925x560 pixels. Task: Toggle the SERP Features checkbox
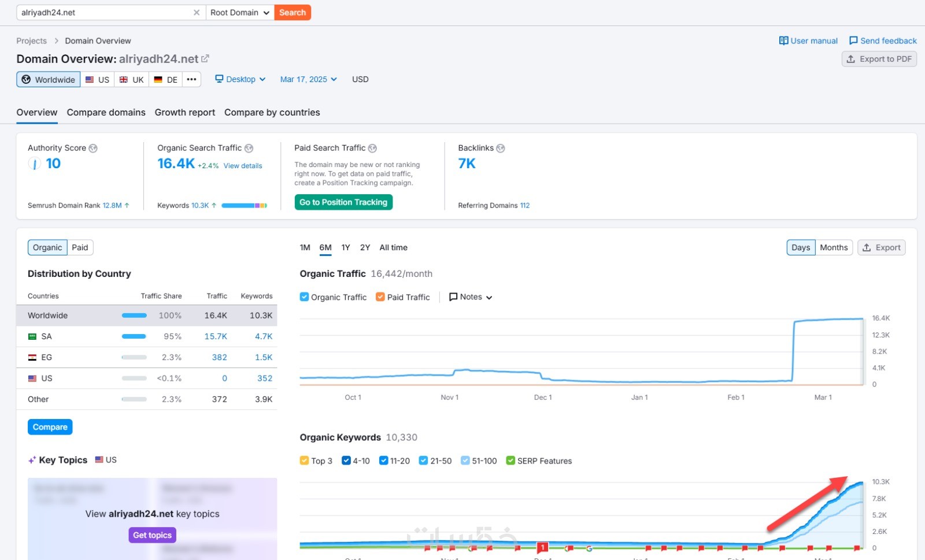click(x=510, y=460)
